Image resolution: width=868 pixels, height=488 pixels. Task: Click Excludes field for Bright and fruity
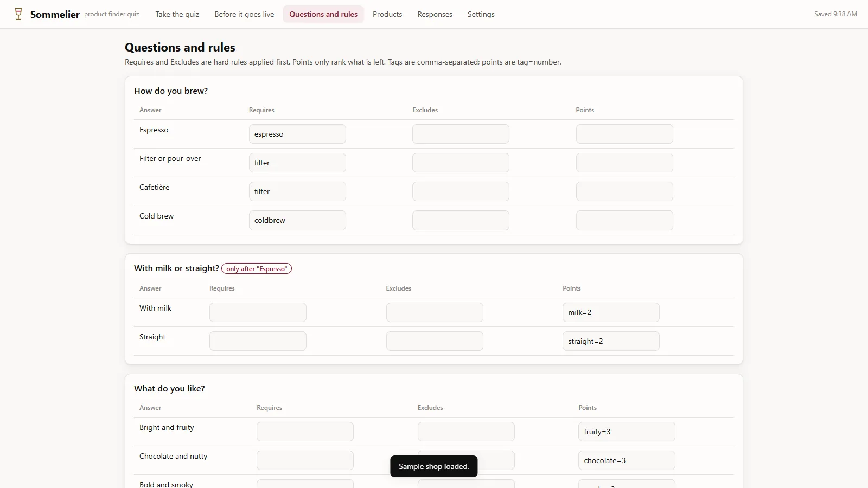click(466, 432)
